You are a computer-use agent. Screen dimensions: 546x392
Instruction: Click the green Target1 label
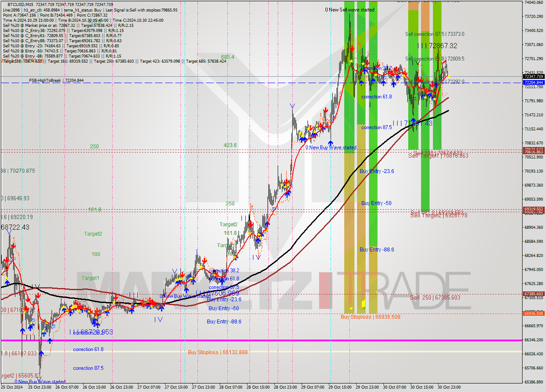coord(90,278)
